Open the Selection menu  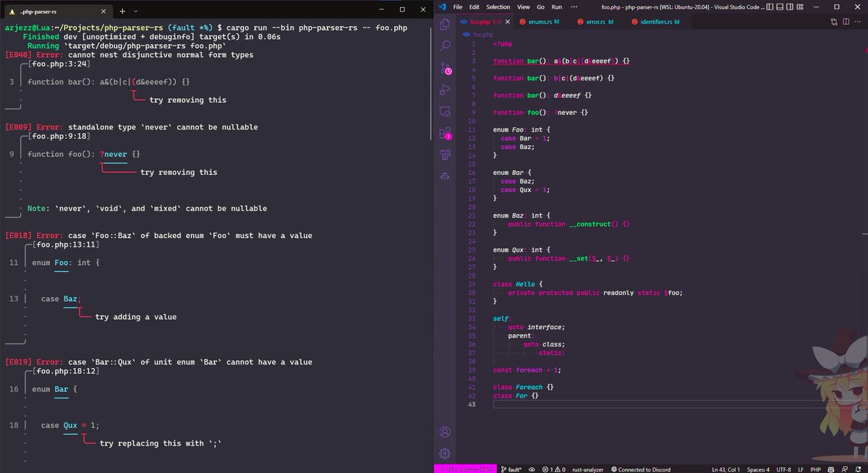pos(498,7)
